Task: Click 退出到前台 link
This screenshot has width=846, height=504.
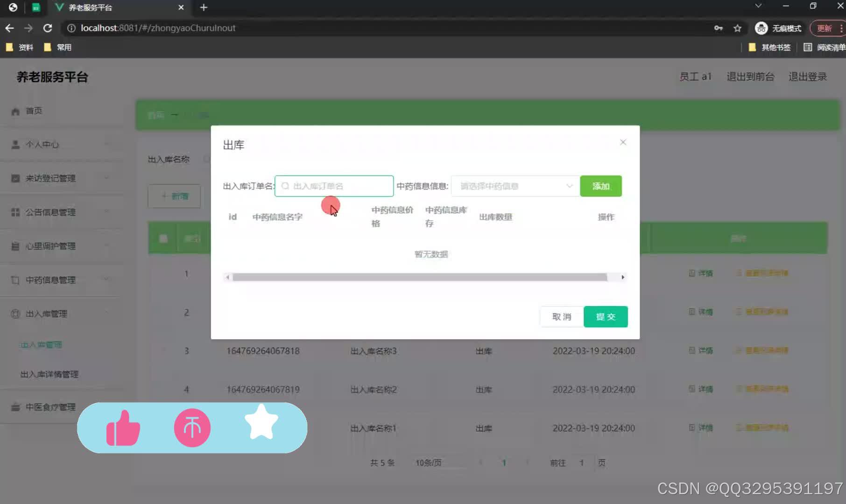Action: tap(750, 77)
